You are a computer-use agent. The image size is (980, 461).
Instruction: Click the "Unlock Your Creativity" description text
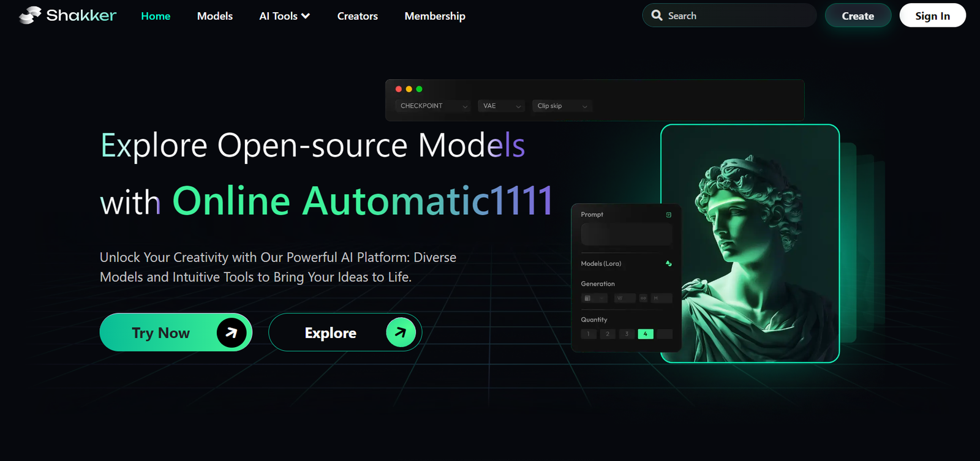pyautogui.click(x=278, y=267)
